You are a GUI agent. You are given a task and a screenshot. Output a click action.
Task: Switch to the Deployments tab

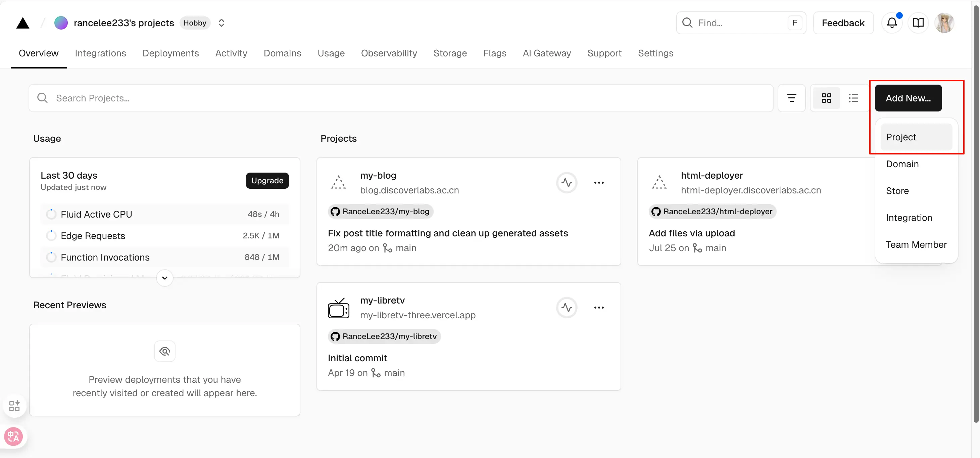(x=170, y=53)
